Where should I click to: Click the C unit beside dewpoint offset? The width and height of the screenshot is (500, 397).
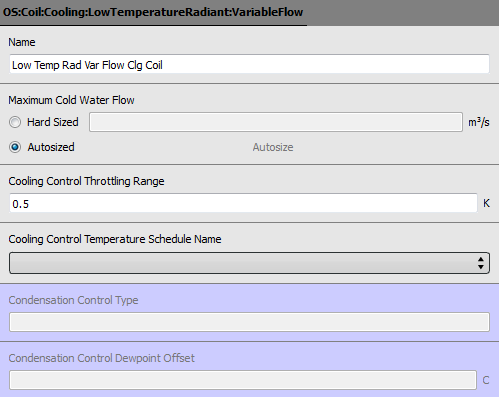tap(486, 380)
